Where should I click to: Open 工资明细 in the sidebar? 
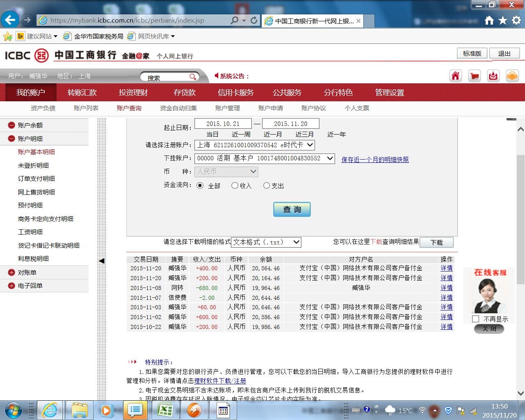point(30,232)
